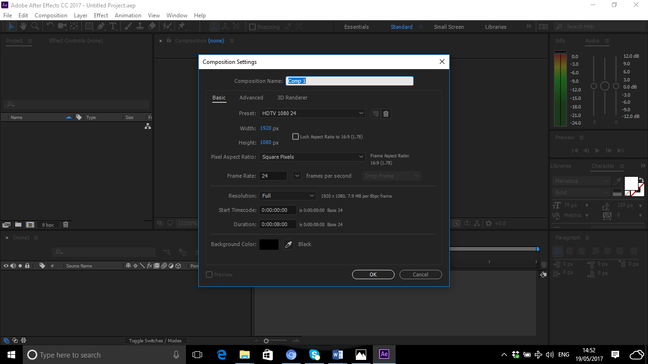This screenshot has width=648, height=364.
Task: Select the Puppet Pin tool
Action: (181, 26)
